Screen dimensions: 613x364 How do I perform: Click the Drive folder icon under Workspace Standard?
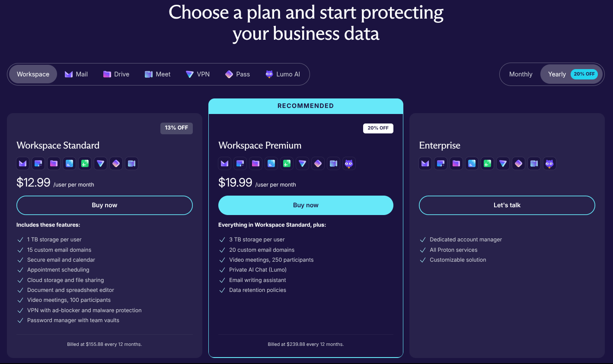[54, 163]
